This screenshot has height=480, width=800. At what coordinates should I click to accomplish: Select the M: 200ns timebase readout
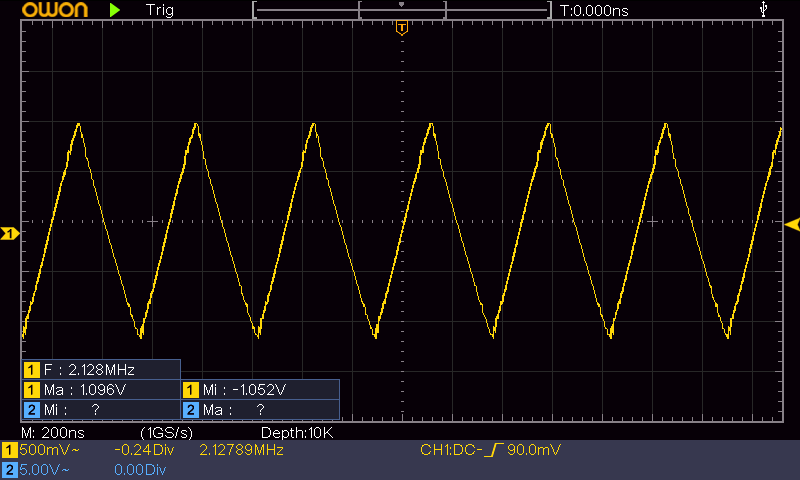53,433
